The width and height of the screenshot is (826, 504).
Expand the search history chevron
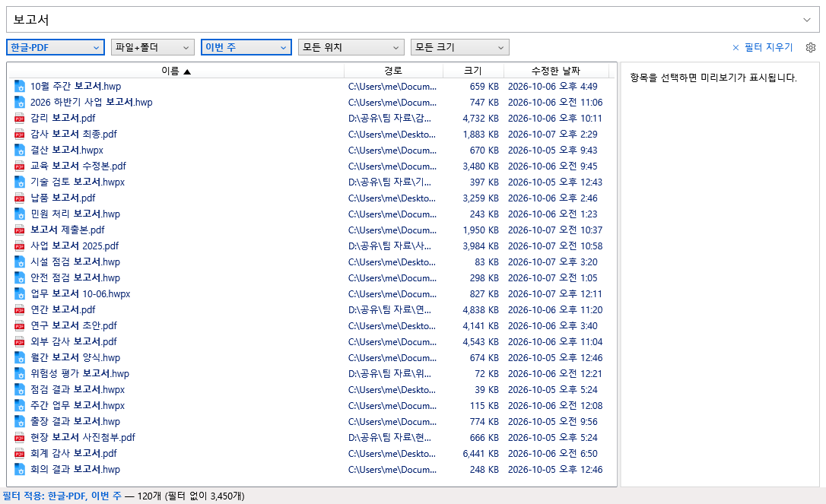point(806,20)
